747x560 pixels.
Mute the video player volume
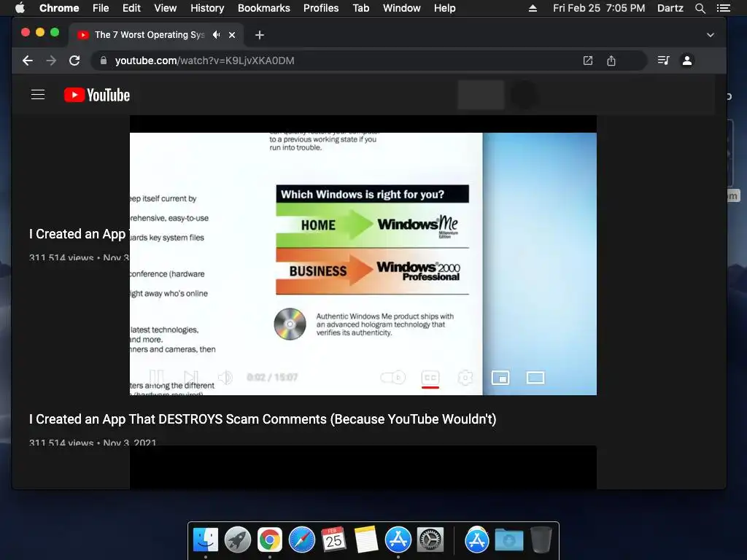coord(225,378)
